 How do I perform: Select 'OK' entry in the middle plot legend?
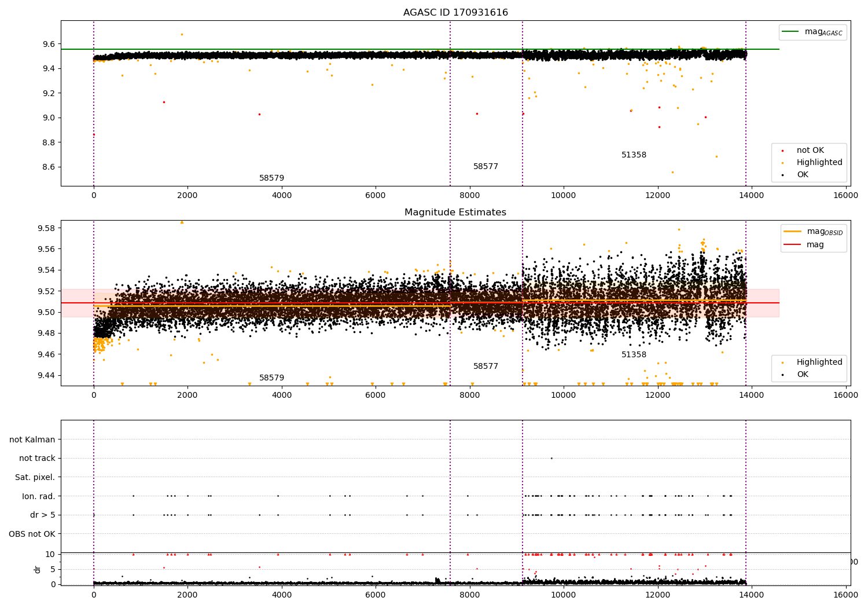[803, 374]
